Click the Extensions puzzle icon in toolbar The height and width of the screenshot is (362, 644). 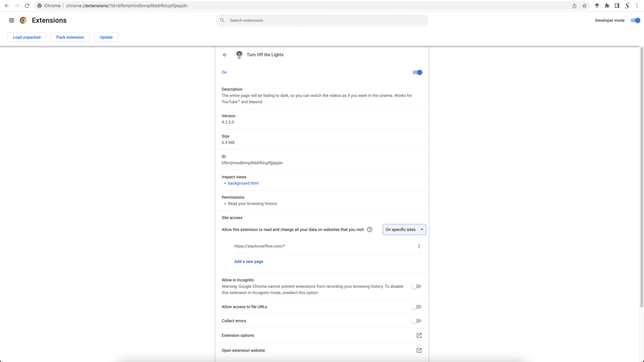click(x=607, y=5)
